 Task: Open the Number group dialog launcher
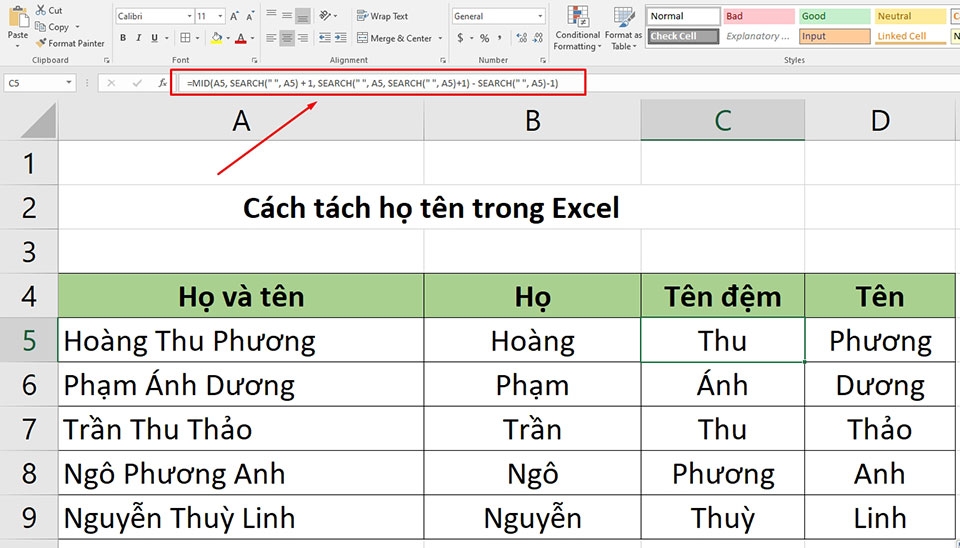[542, 60]
